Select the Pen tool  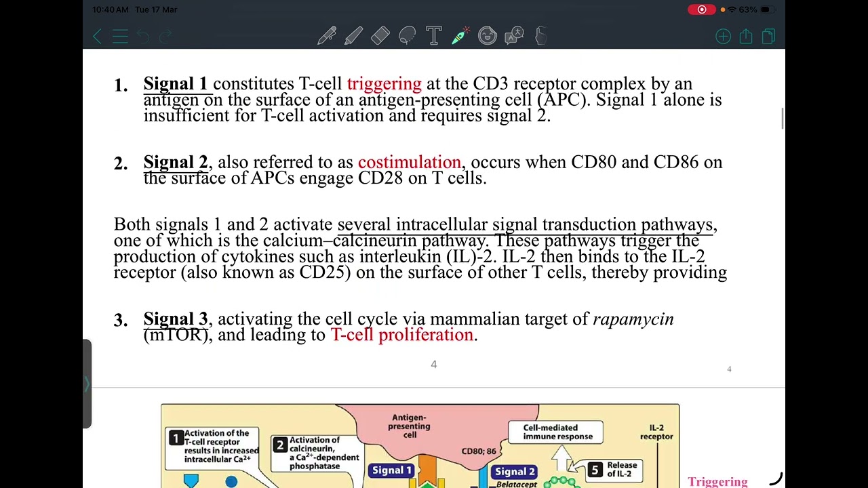[x=327, y=36]
